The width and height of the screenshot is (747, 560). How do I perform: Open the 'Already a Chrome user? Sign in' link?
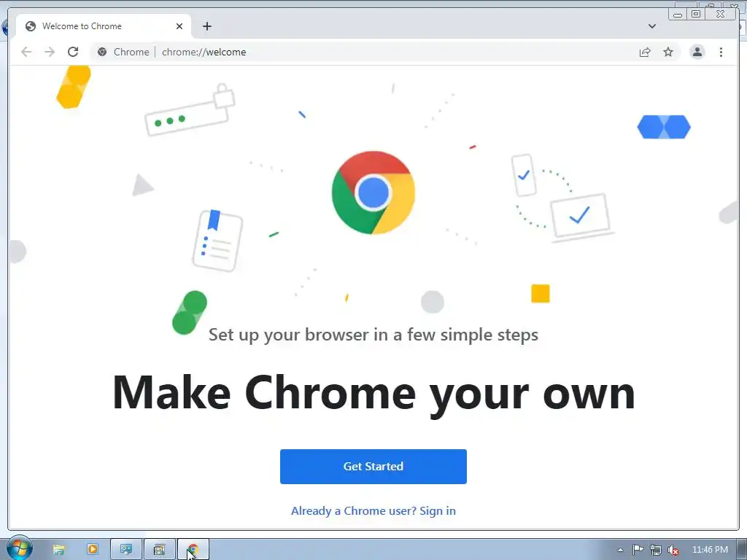(x=373, y=510)
